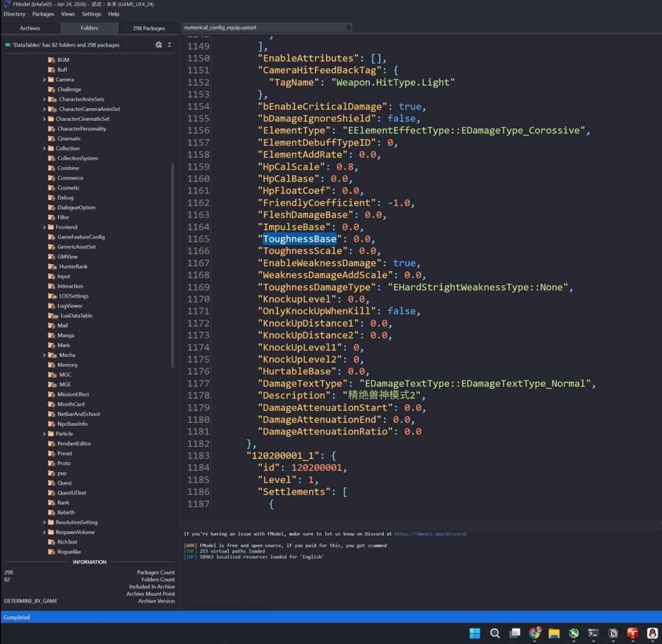Open Notion from the taskbar

click(x=613, y=633)
